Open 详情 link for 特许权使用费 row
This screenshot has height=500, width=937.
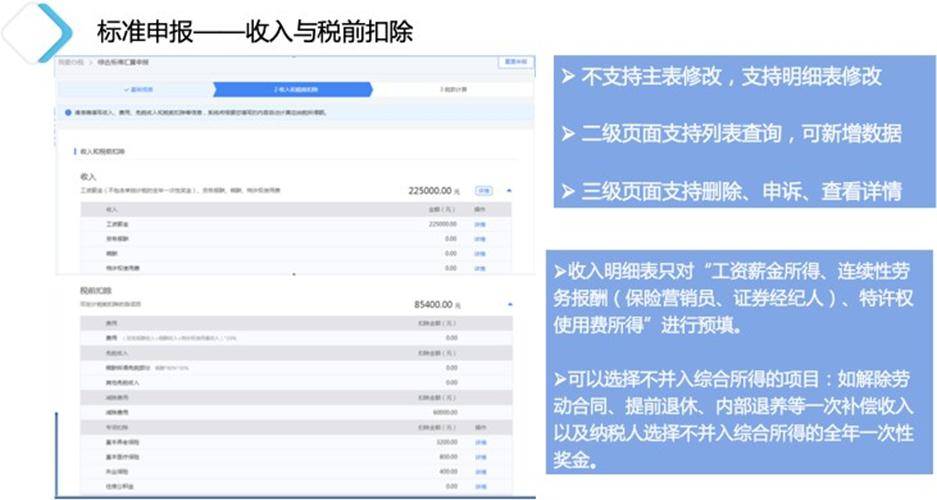pos(479,267)
